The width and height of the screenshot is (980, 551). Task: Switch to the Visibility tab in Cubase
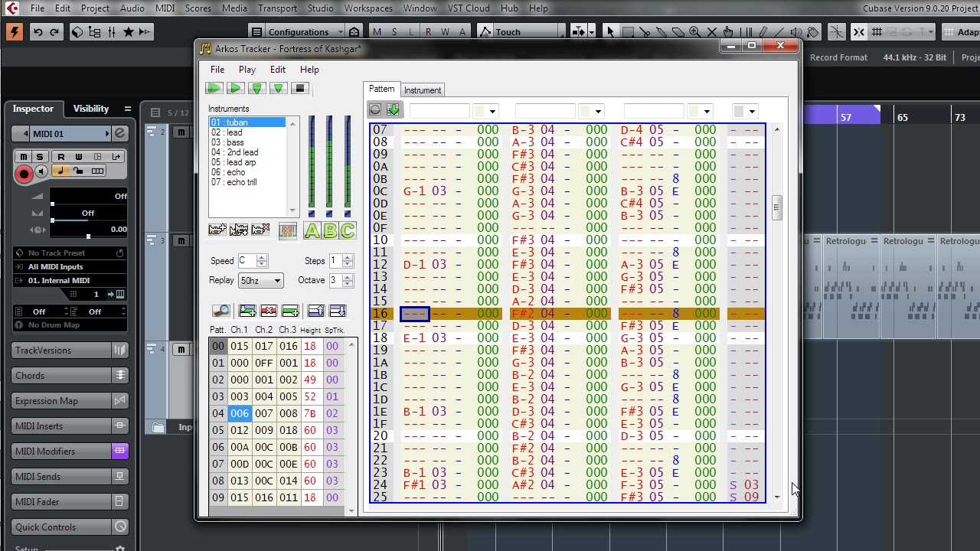pos(91,109)
